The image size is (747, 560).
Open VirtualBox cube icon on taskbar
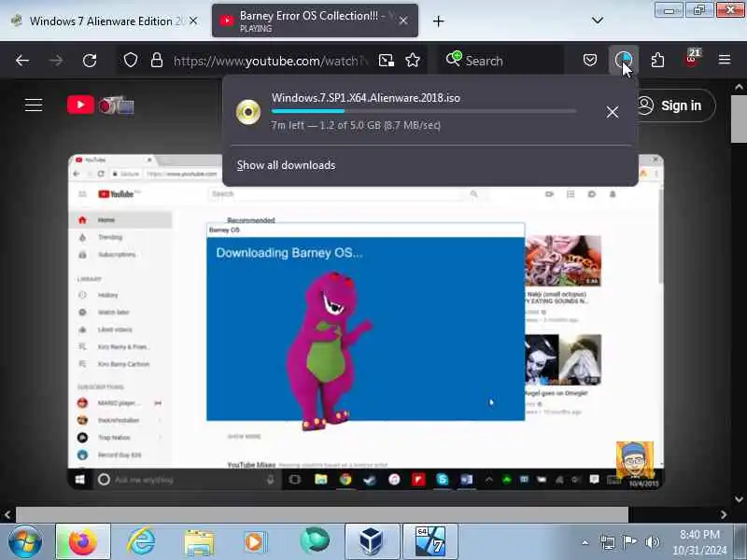click(x=372, y=542)
